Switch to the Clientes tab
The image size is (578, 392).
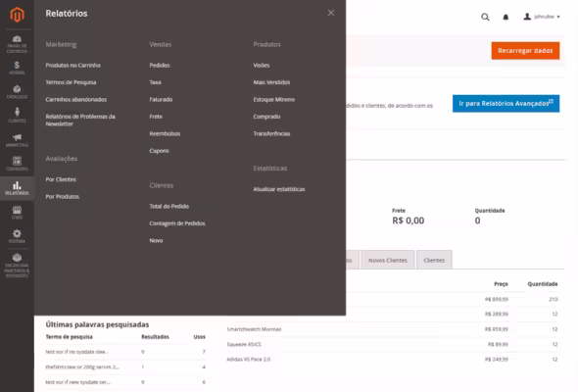(x=434, y=261)
